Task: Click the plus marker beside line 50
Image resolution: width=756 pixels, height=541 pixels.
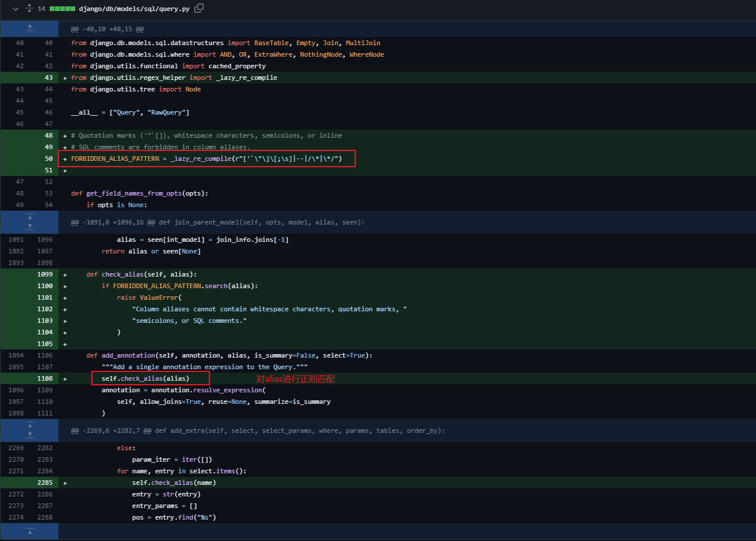Action: (64, 158)
